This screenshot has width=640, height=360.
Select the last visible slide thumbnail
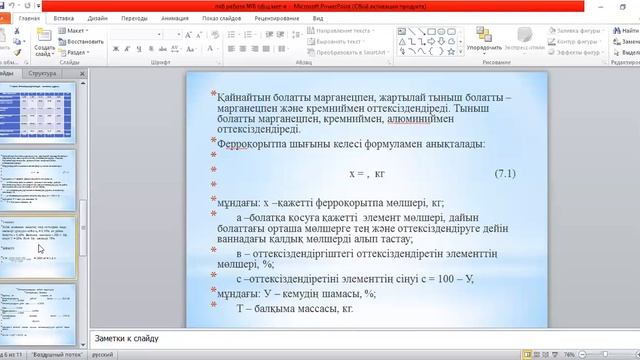(38, 315)
